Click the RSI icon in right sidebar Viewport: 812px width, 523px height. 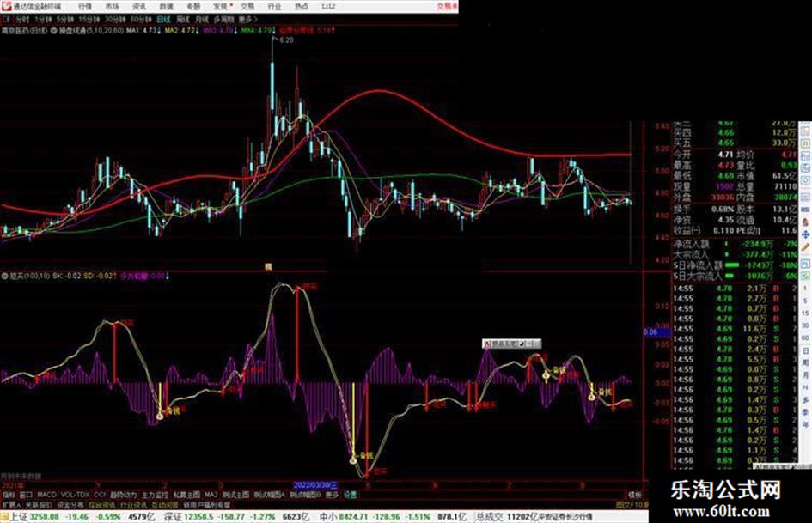coord(806,209)
